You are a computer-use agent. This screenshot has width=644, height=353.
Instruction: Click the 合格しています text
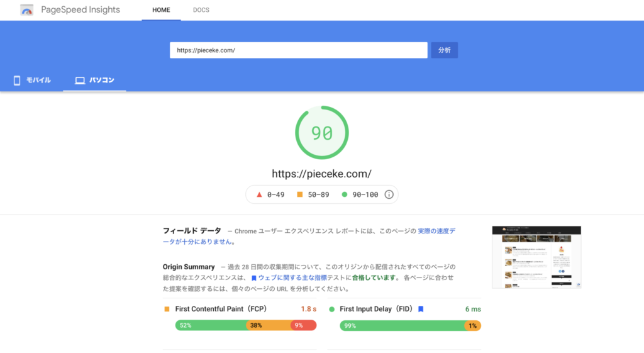coord(374,277)
